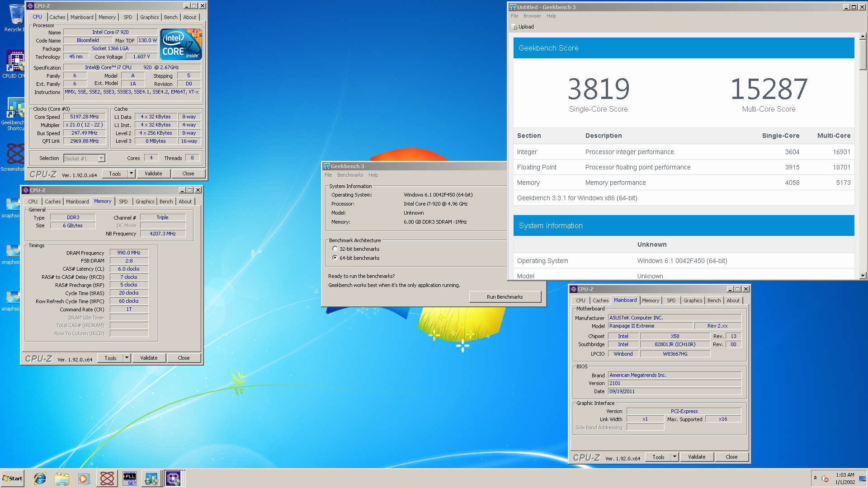Open Mainboard tab in top CPU-Z window
This screenshot has height=488, width=868.
click(x=82, y=17)
